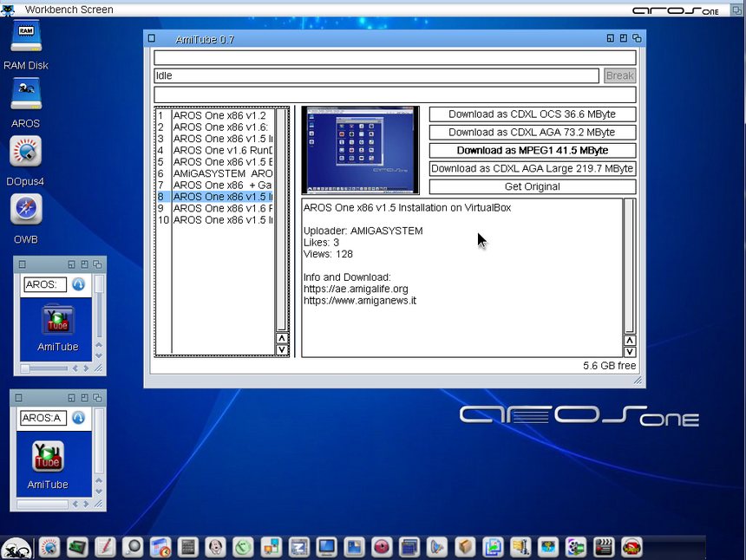Select list entry 6 AMIGASYSTEM
The image size is (746, 560).
click(222, 173)
